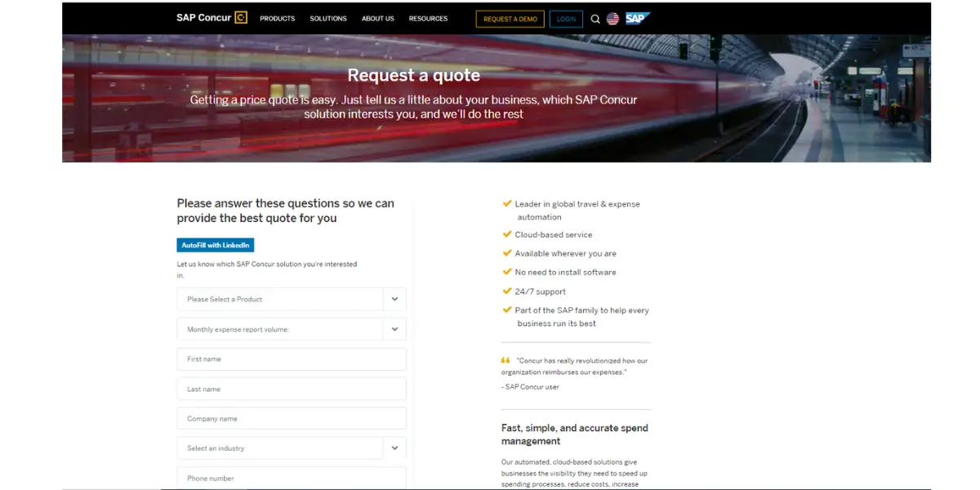Click the SAP Concur logo
Screen dimensions: 980x490
[x=212, y=18]
